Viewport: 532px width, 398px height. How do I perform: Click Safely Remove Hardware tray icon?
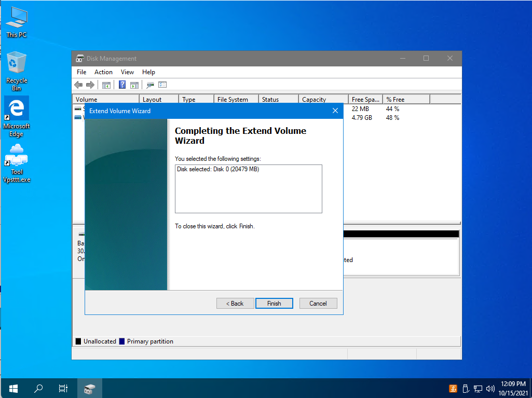click(x=466, y=389)
